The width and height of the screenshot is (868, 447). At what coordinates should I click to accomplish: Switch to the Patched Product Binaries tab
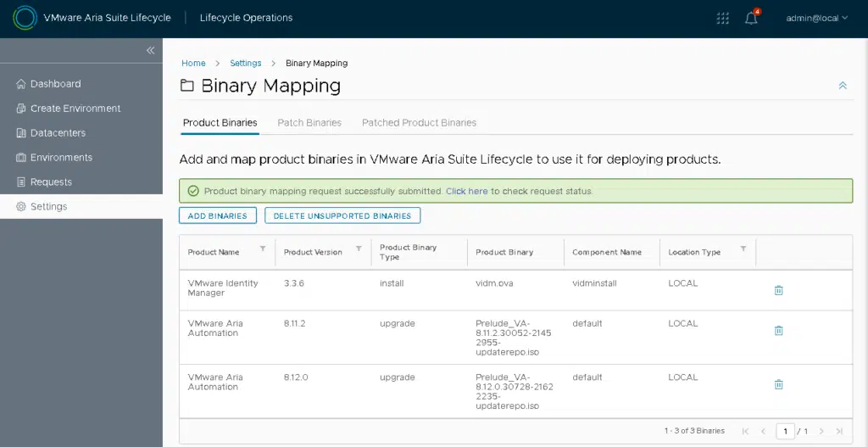[x=419, y=122]
